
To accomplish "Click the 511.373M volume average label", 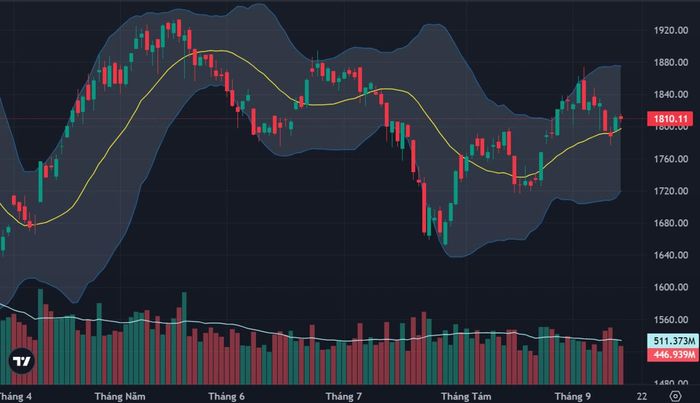I will coord(674,341).
